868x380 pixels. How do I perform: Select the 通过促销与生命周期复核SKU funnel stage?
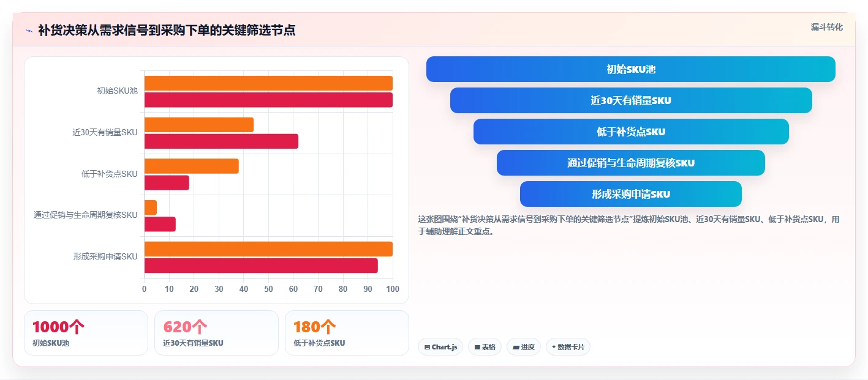631,163
